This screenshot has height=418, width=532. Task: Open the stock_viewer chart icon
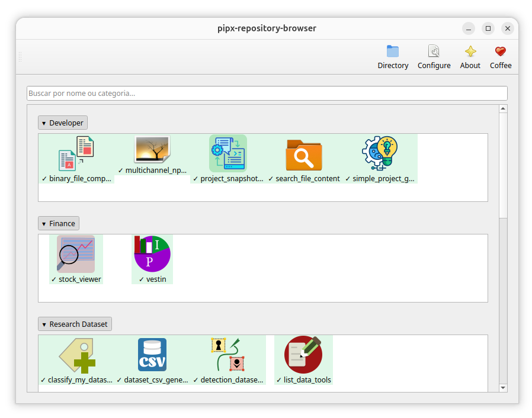[x=76, y=254]
